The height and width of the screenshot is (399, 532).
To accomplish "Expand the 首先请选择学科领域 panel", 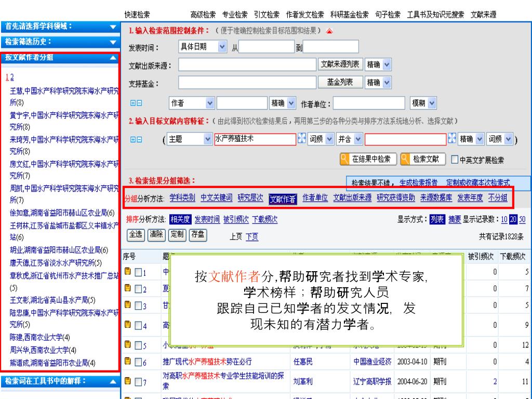I will point(113,27).
